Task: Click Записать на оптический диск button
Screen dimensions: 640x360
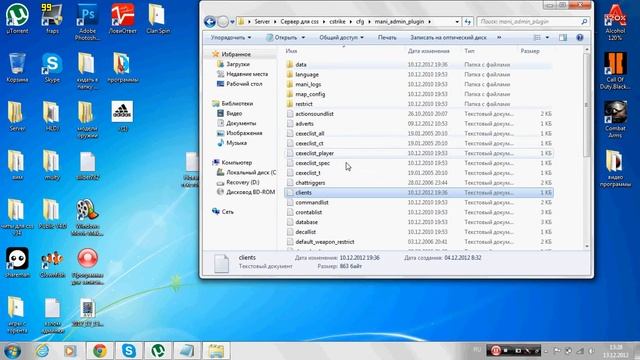Action: (448, 38)
